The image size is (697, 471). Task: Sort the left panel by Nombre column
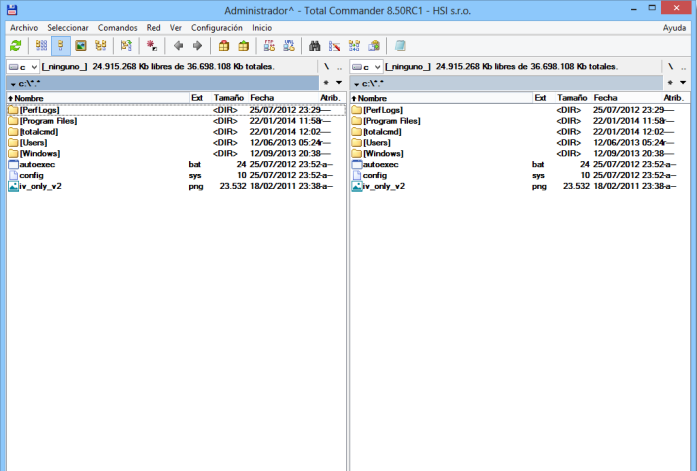pyautogui.click(x=98, y=98)
